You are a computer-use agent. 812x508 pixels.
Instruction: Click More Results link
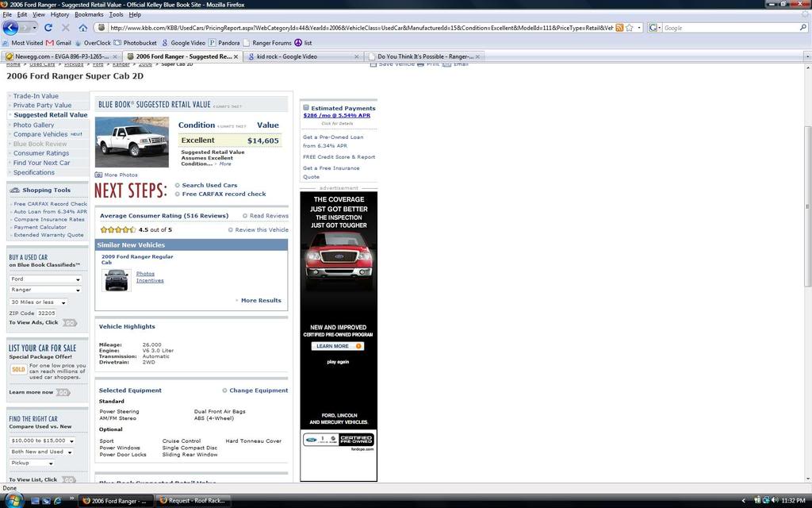click(261, 300)
